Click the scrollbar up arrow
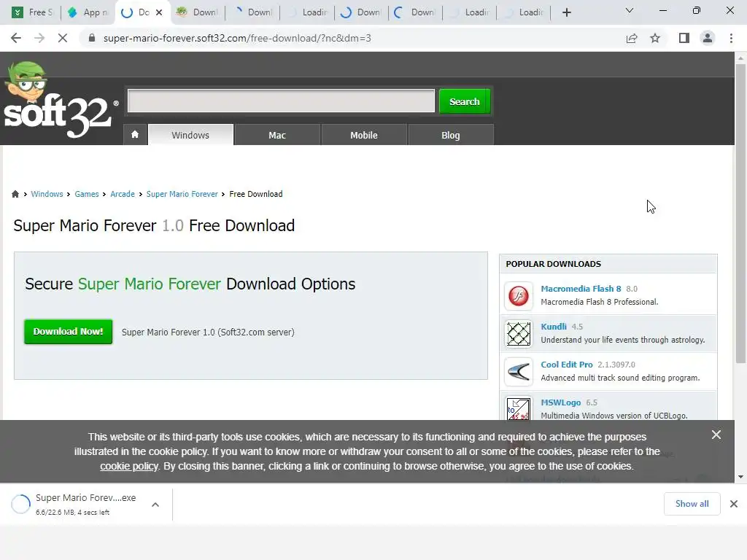Screen dimensions: 747x560 click(x=740, y=58)
